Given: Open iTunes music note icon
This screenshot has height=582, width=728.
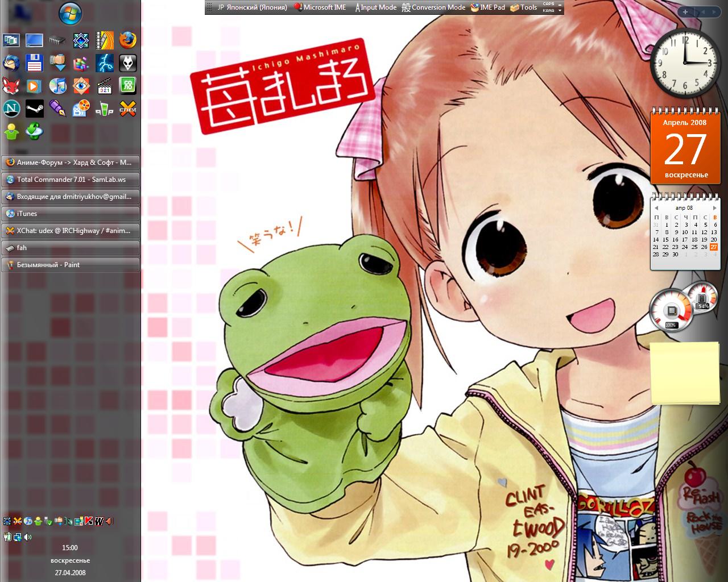Looking at the screenshot, I should [57, 85].
